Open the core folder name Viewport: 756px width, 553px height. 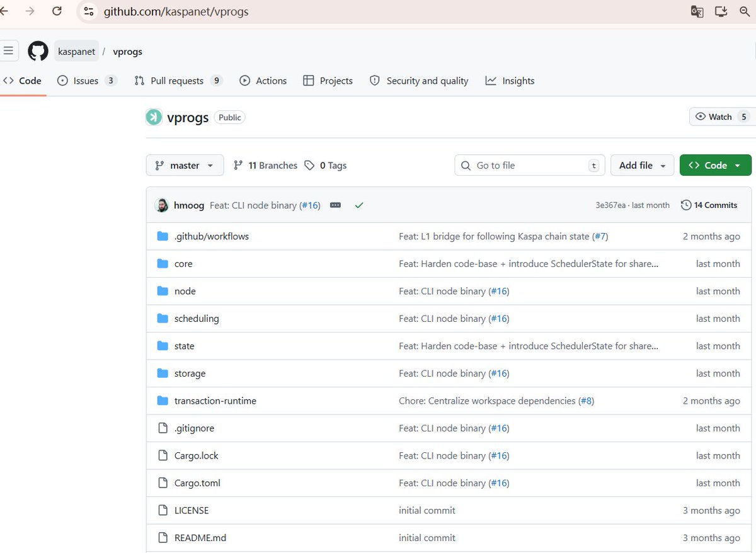[183, 264]
